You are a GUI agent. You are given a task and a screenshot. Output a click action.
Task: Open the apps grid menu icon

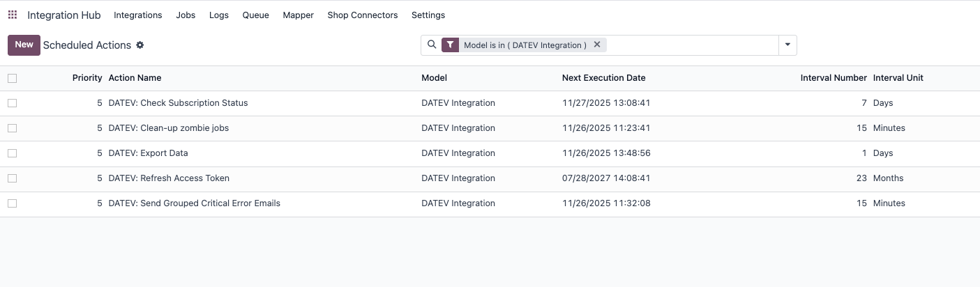click(x=13, y=15)
